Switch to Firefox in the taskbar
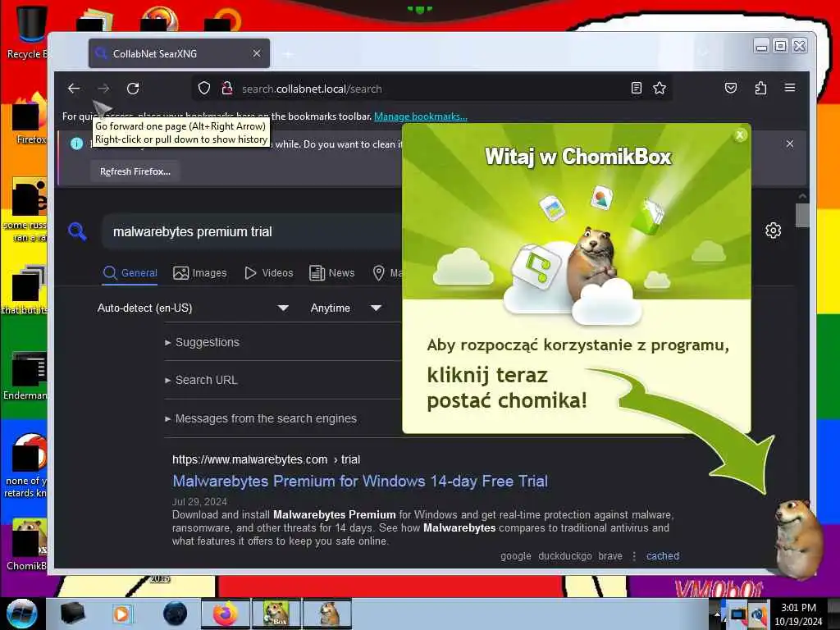840x630 pixels. point(226,614)
